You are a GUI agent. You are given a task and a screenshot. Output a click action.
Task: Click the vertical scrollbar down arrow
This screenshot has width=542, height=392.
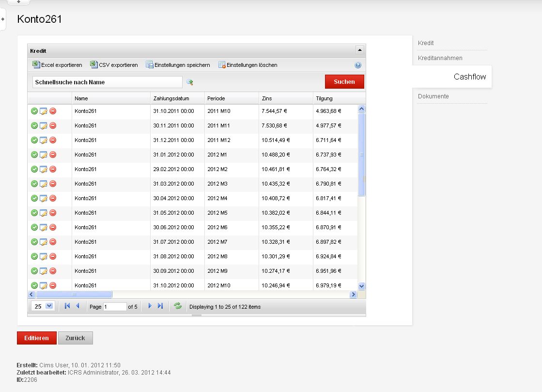pyautogui.click(x=361, y=286)
